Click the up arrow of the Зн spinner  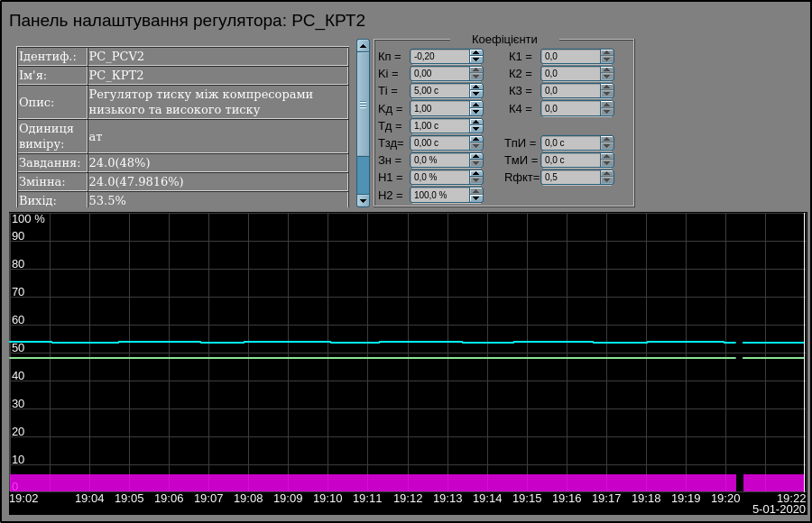[x=475, y=156]
